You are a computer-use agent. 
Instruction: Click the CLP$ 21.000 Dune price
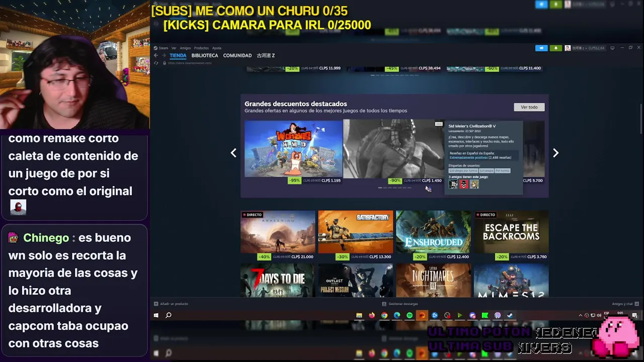(303, 257)
